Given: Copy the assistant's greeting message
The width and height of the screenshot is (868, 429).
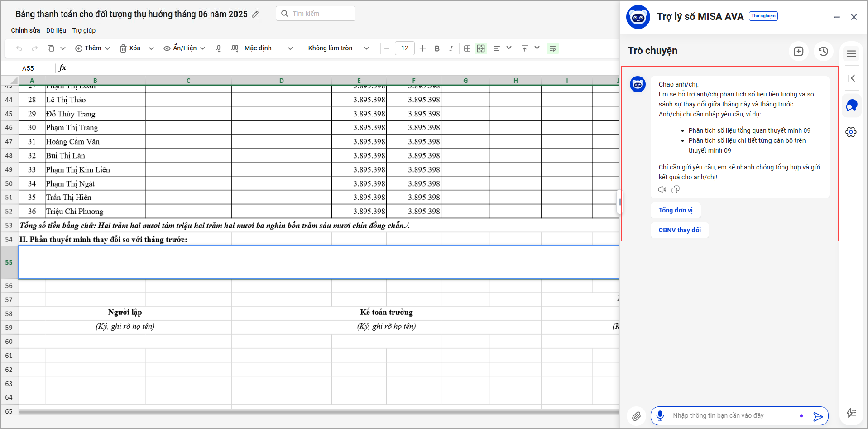Looking at the screenshot, I should pyautogui.click(x=676, y=189).
